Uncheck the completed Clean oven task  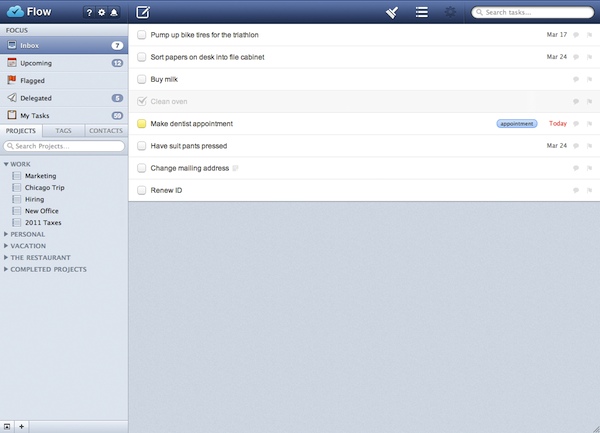click(x=142, y=101)
